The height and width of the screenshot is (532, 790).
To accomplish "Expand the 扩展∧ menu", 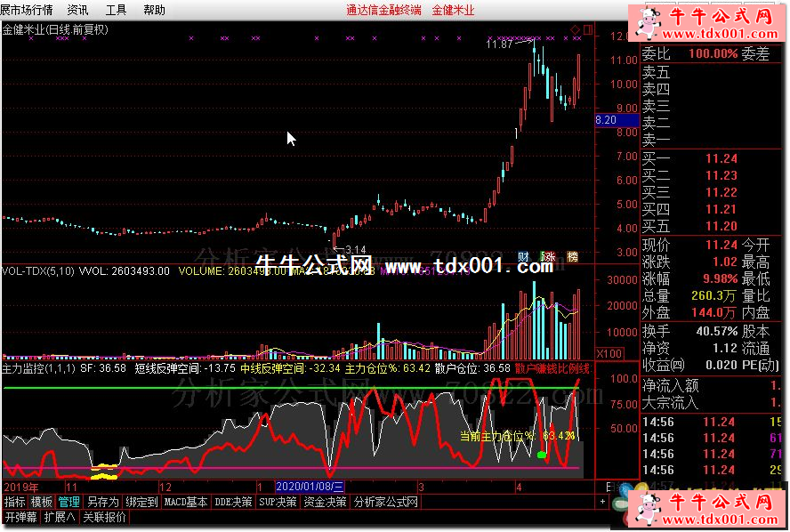I will pos(60,517).
